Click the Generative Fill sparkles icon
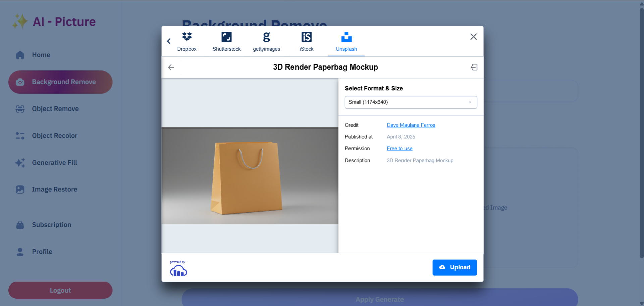 [20, 163]
